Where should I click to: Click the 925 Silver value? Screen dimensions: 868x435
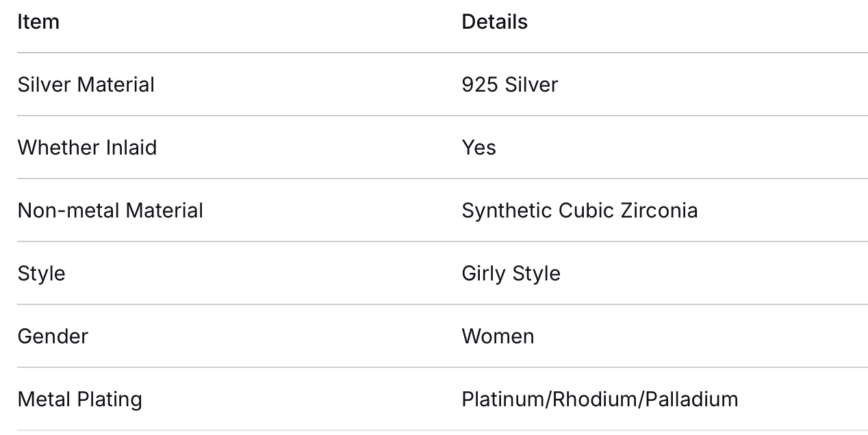click(509, 85)
